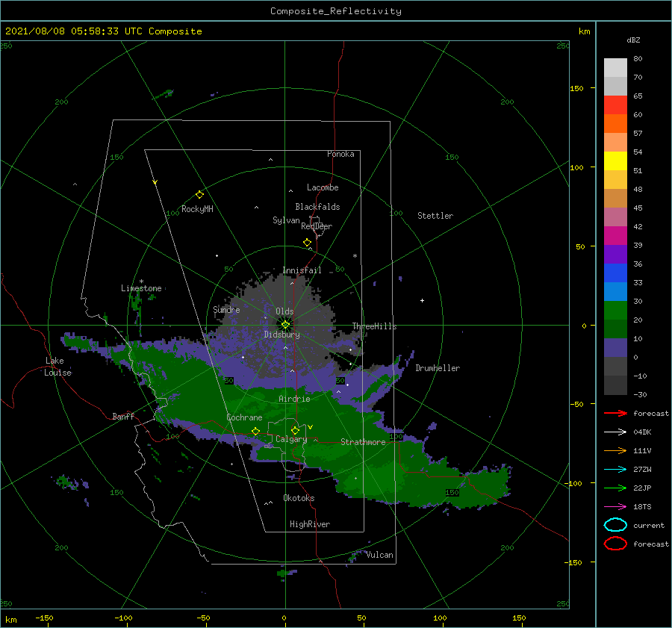Image resolution: width=672 pixels, height=628 pixels.
Task: Click the green 22JP arrow icon
Action: (615, 488)
